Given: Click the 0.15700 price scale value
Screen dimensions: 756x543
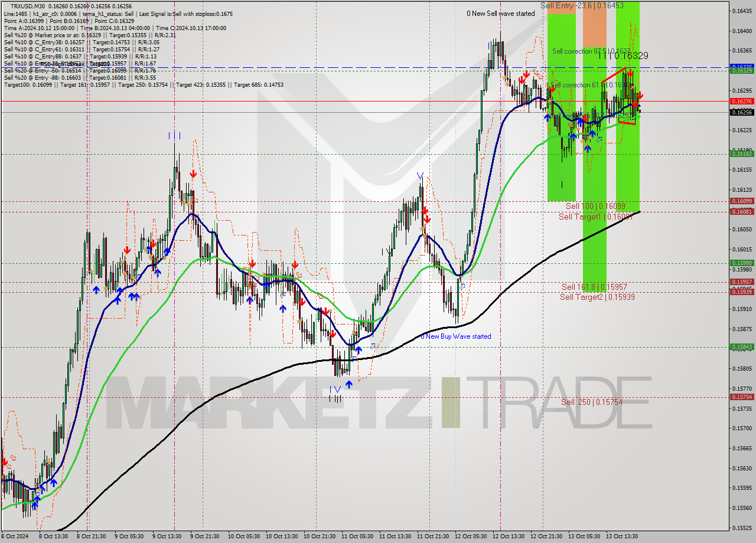Looking at the screenshot, I should [x=742, y=428].
